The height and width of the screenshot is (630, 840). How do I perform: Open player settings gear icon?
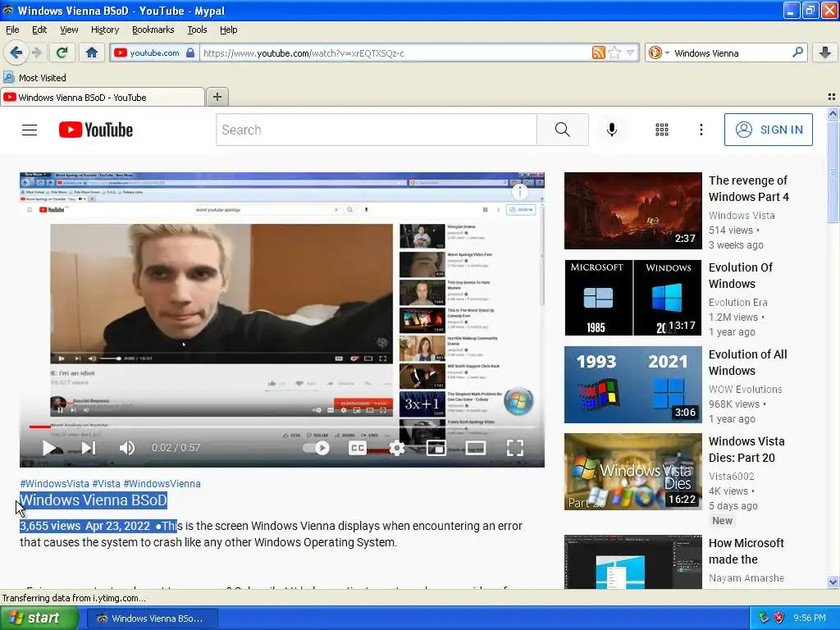pyautogui.click(x=397, y=448)
